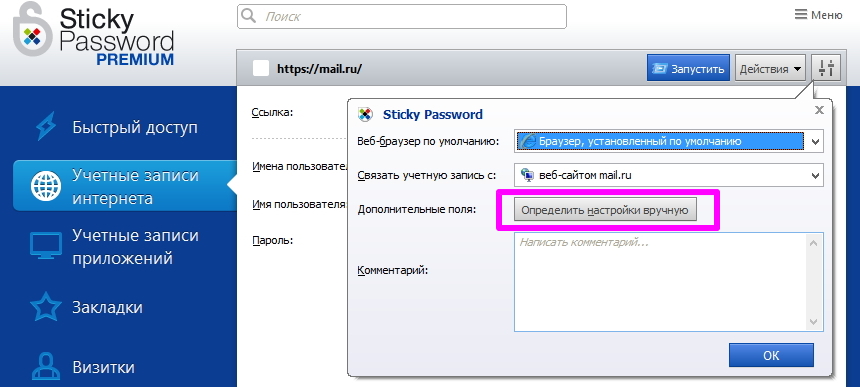Select Учетные записи интернета tab

125,186
